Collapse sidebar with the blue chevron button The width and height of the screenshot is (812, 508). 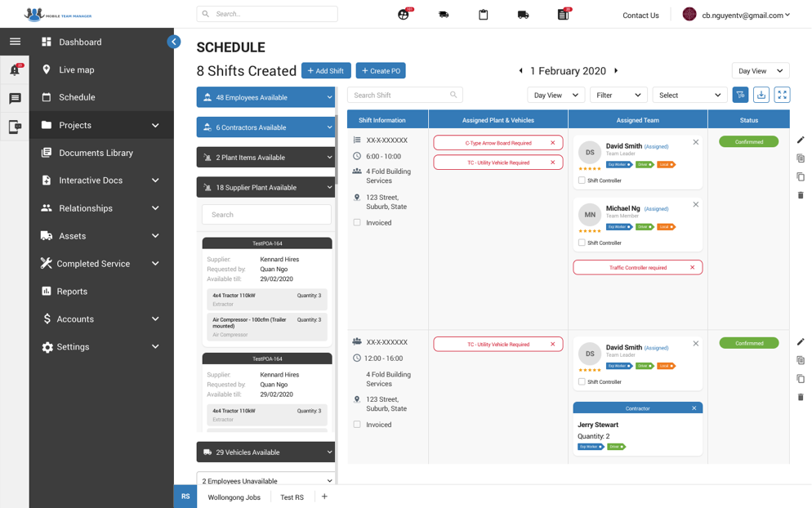(174, 42)
